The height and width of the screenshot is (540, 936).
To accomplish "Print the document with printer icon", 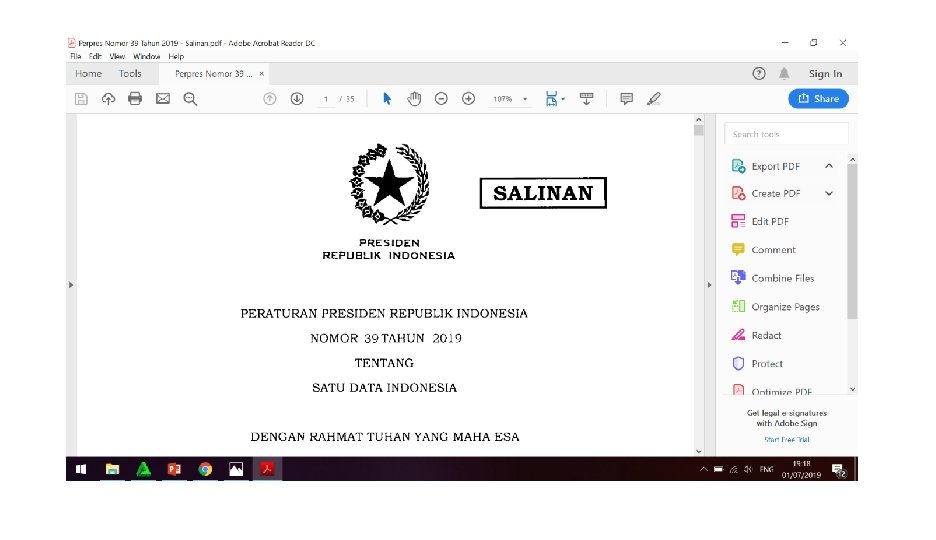I will (135, 98).
